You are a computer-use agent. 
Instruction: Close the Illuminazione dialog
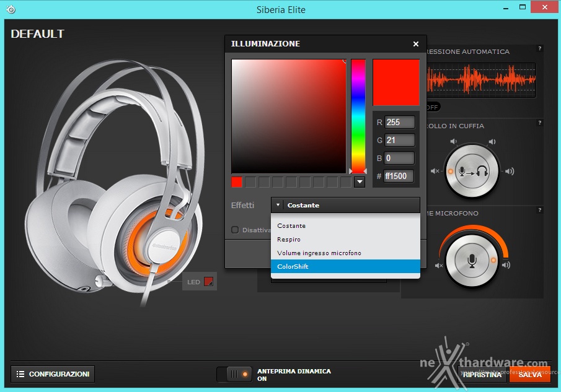(416, 44)
